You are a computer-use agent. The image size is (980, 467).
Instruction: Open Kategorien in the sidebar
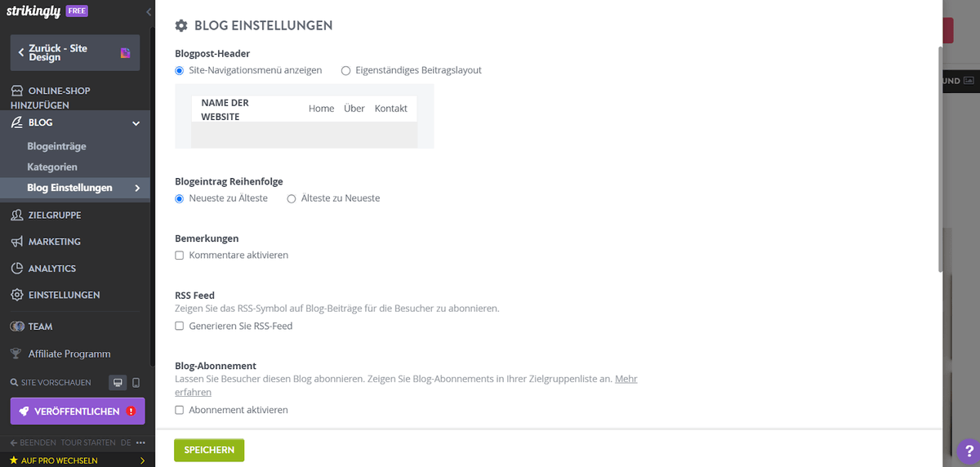52,167
